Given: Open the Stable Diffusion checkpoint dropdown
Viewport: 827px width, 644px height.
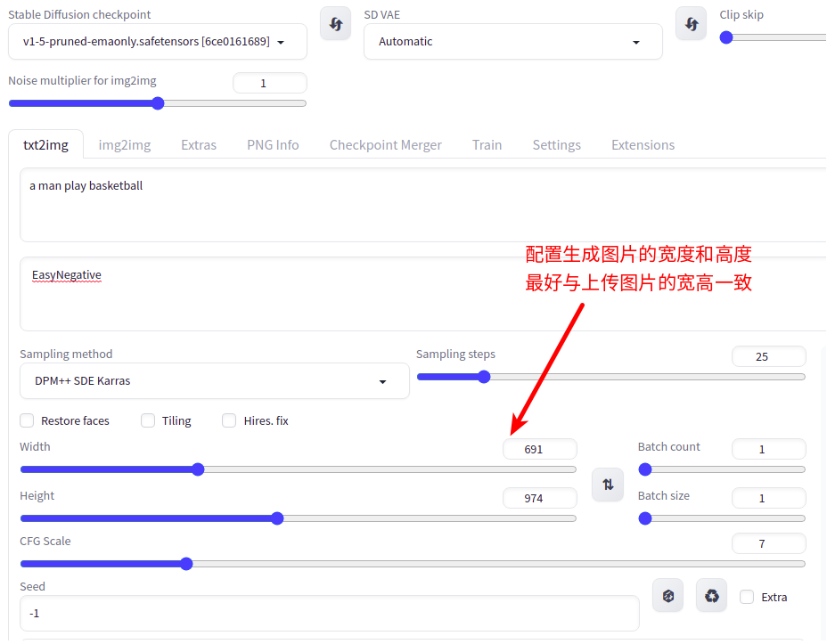Looking at the screenshot, I should pos(157,41).
